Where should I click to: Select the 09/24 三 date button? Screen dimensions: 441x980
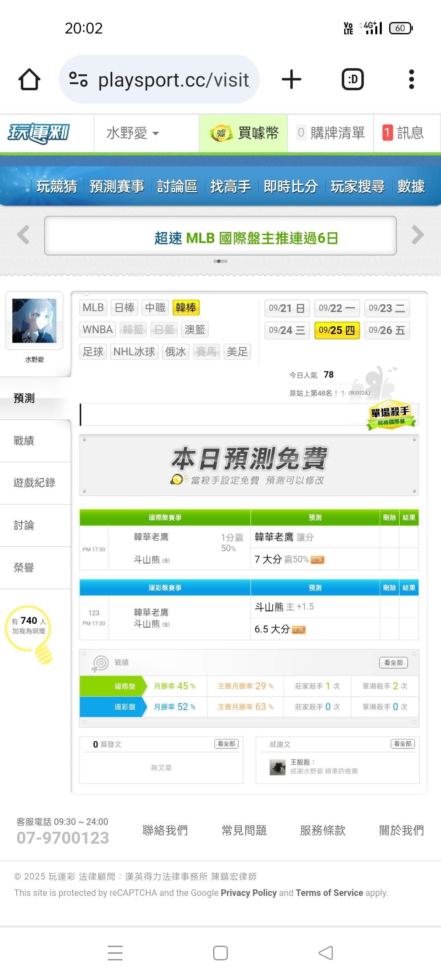click(x=287, y=330)
